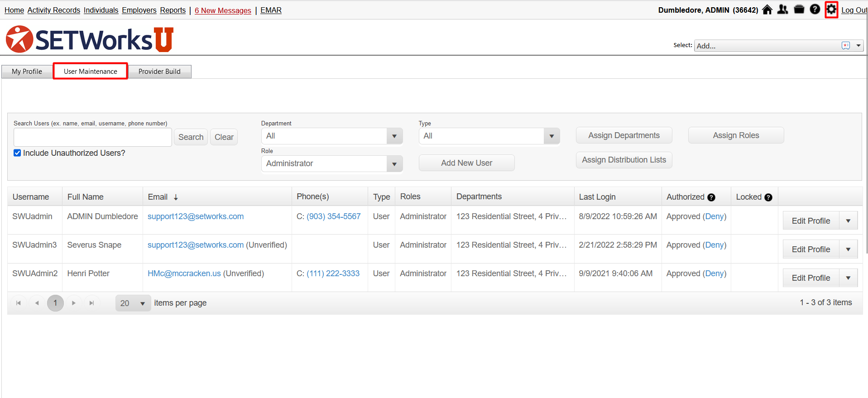Viewport: 868px width, 398px height.
Task: Sort by the Email column header
Action: (x=158, y=197)
